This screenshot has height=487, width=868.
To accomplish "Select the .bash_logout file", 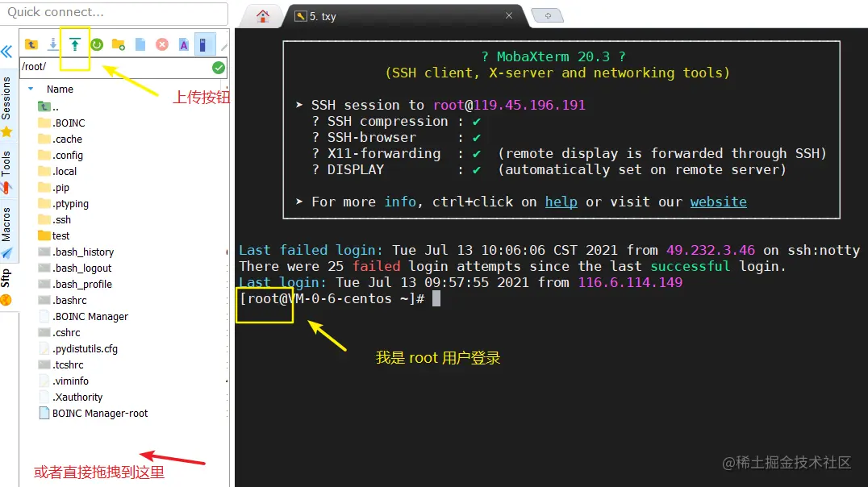I will 75,268.
